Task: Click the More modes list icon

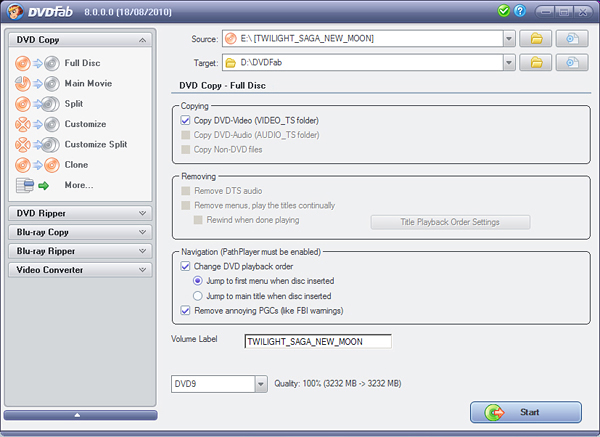Action: point(33,185)
